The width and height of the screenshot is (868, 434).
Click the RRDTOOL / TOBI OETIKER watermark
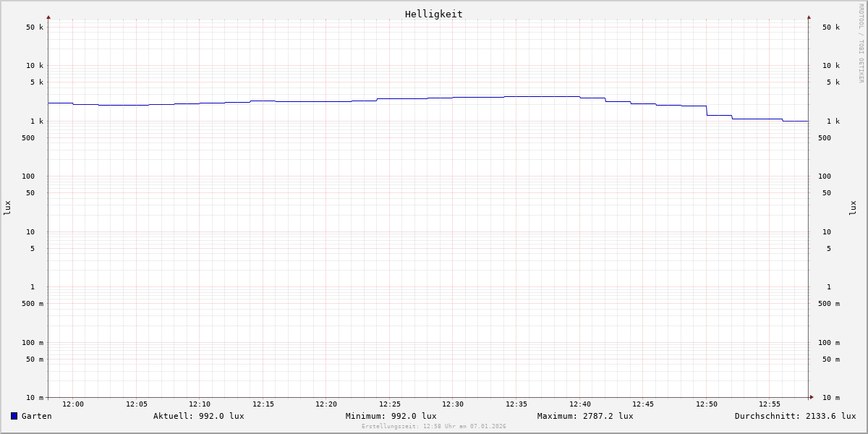coord(861,43)
